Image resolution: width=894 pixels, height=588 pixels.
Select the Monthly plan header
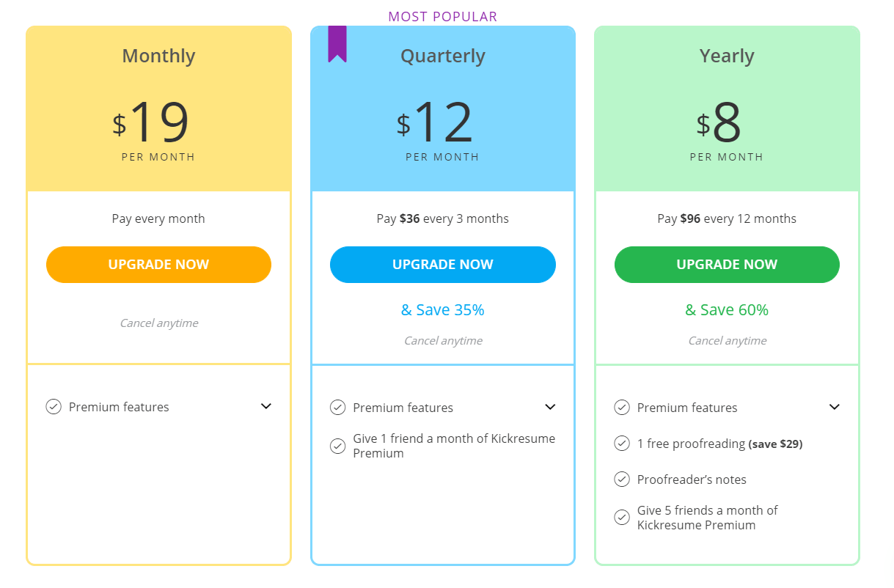click(158, 56)
